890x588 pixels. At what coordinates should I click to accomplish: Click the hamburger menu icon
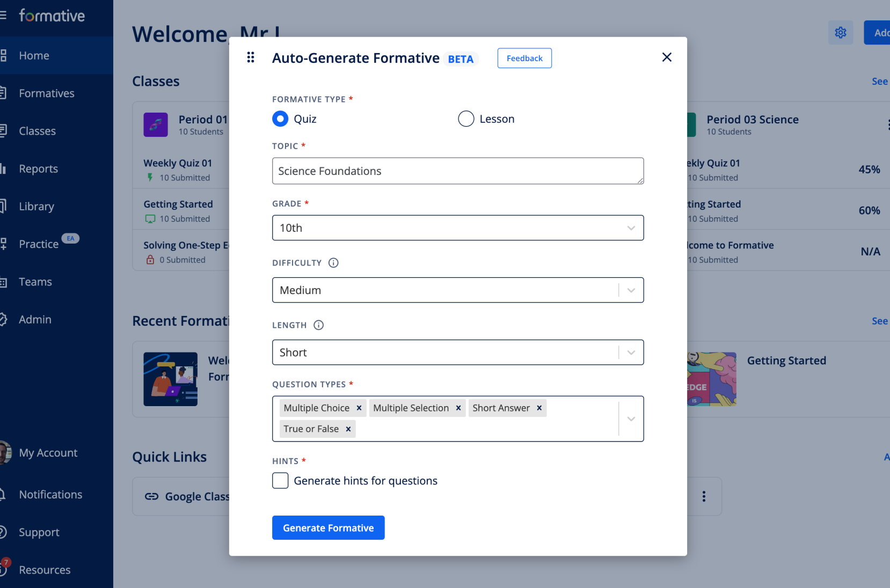coord(3,16)
